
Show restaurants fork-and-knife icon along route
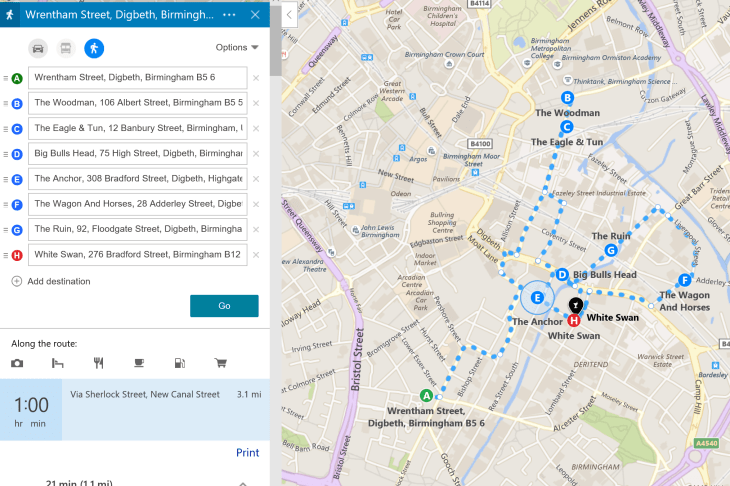98,363
